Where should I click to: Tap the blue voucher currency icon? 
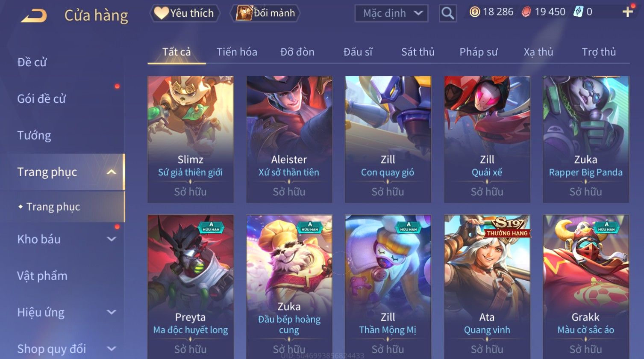(578, 12)
